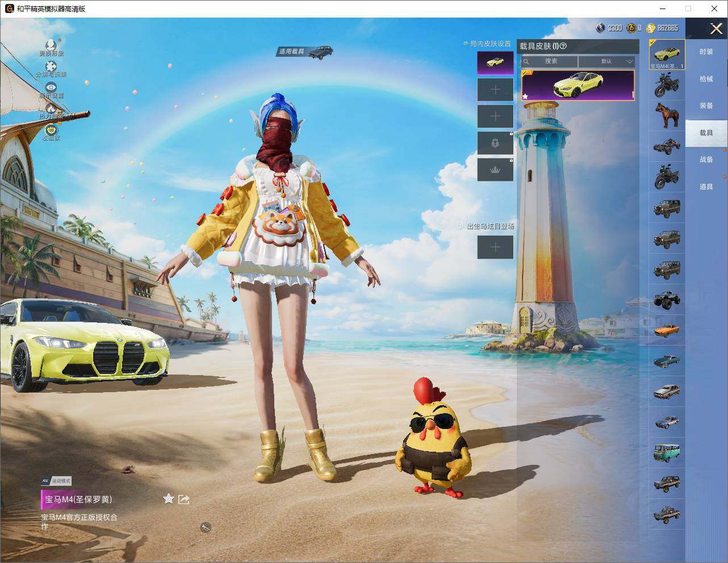
Task: Switch to the 装备 tab
Action: (x=706, y=106)
